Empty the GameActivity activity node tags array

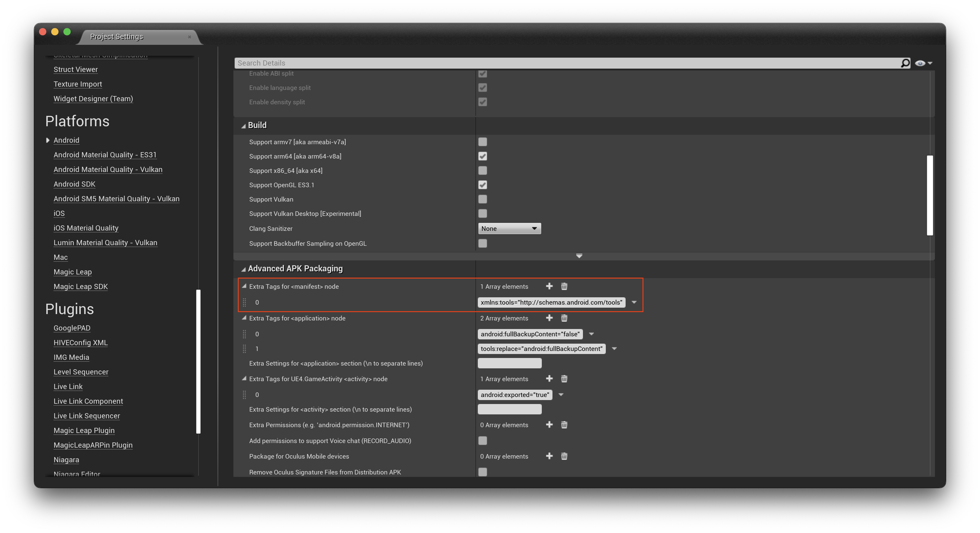pyautogui.click(x=564, y=379)
